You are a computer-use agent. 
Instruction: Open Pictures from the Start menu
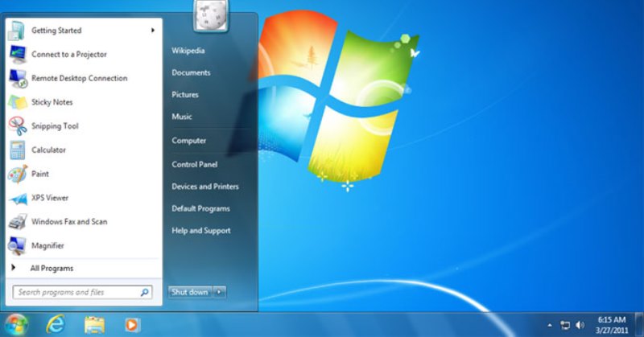coord(185,94)
